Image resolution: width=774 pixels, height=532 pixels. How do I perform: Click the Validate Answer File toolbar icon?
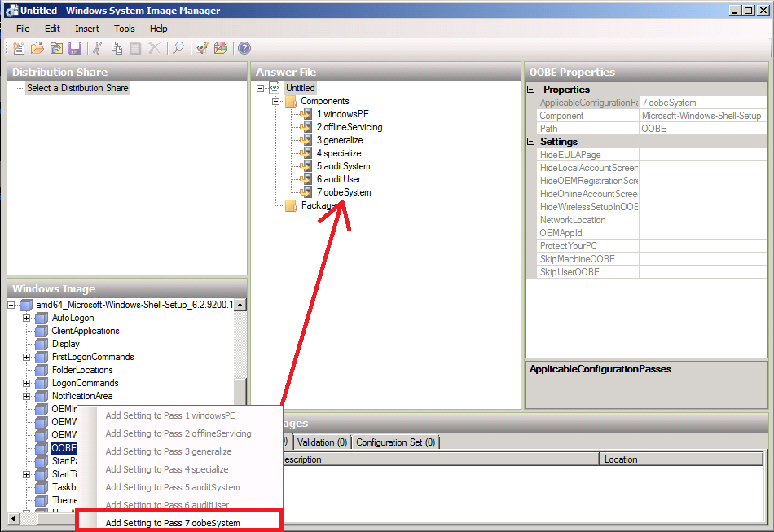[201, 48]
